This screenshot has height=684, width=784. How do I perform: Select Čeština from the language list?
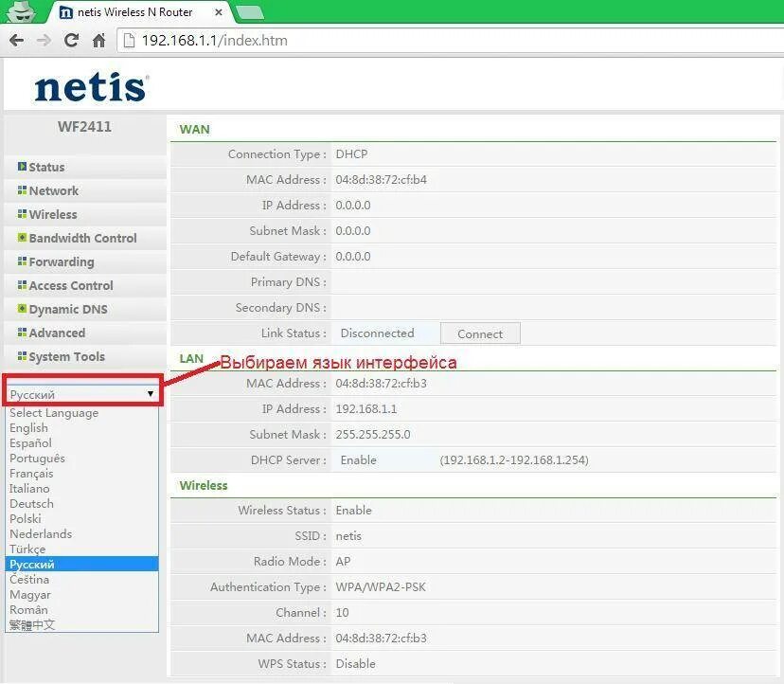coord(82,580)
